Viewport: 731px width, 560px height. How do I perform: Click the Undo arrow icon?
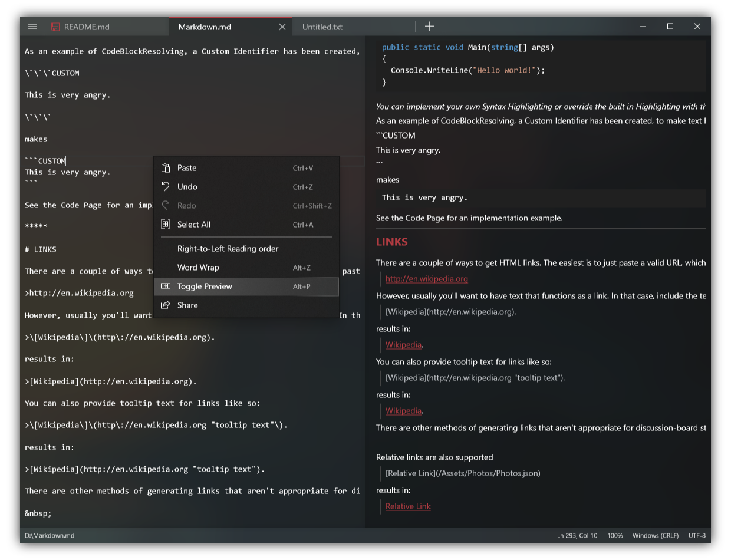click(x=164, y=186)
